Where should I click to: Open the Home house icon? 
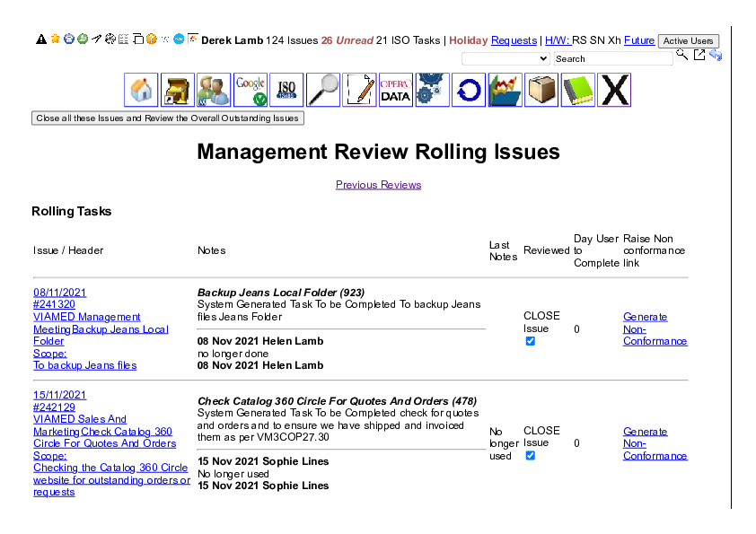(x=141, y=90)
